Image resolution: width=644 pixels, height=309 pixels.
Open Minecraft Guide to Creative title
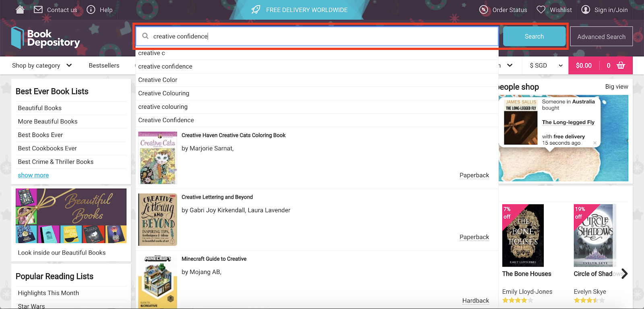(x=214, y=259)
